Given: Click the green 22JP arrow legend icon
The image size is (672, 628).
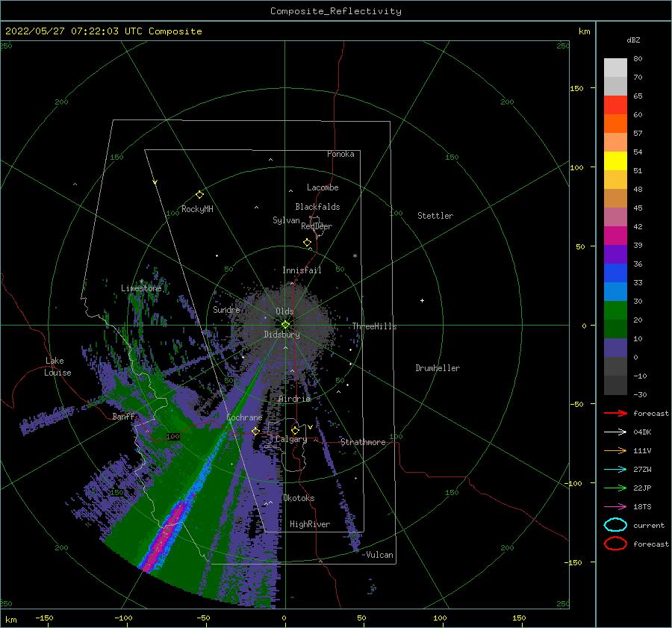Looking at the screenshot, I should pos(615,488).
